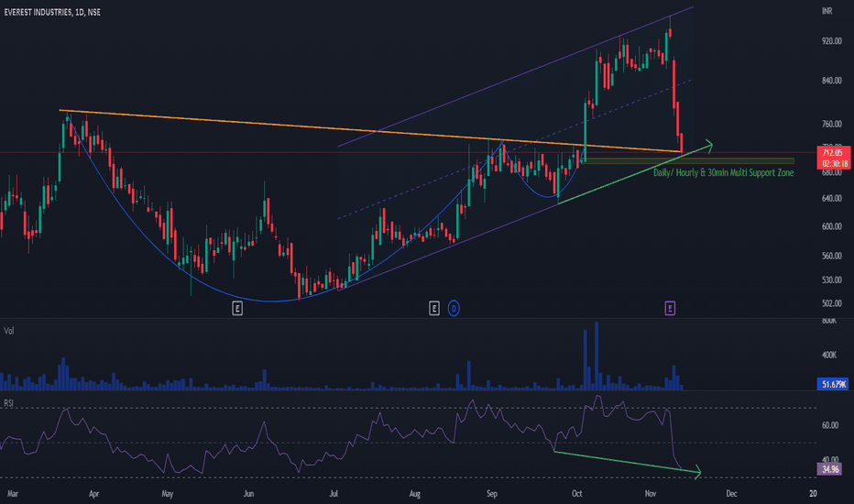Click the 560.00 price axis label
This screenshot has height=504, width=854.
click(832, 256)
